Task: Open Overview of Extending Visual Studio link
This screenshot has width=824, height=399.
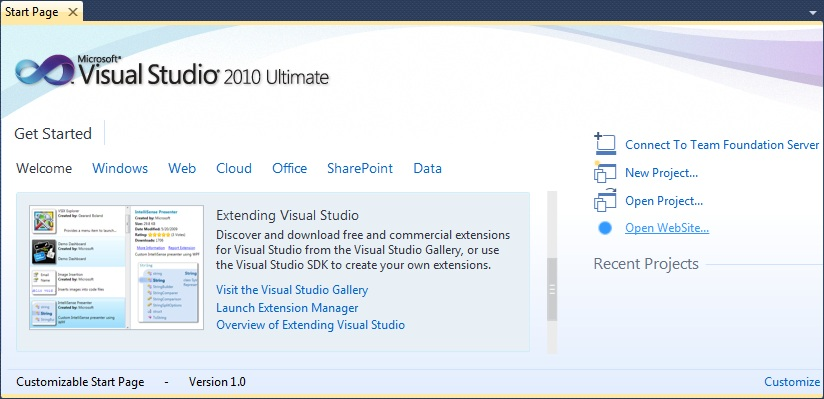Action: 311,325
